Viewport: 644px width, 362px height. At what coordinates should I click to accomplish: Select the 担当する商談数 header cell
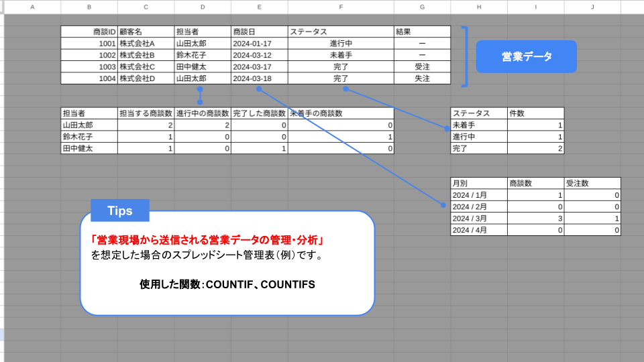(146, 113)
